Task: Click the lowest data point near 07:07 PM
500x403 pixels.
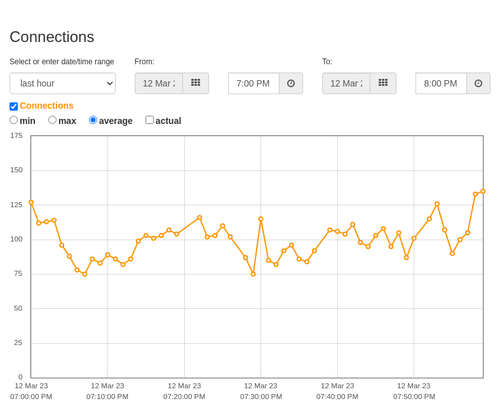Action: 85,274
